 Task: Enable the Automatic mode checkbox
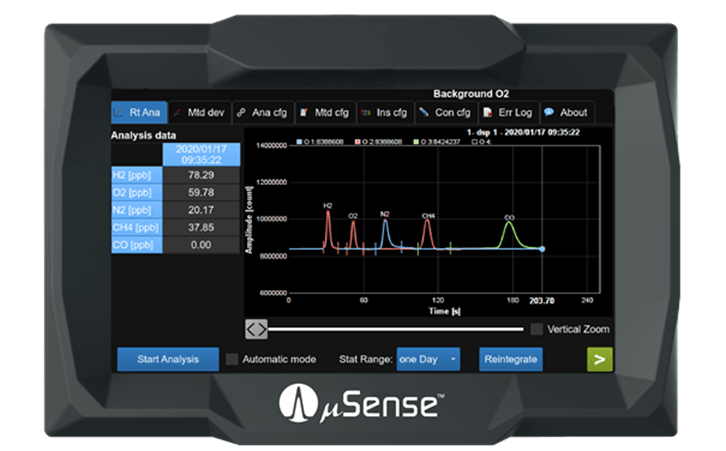[x=232, y=359]
